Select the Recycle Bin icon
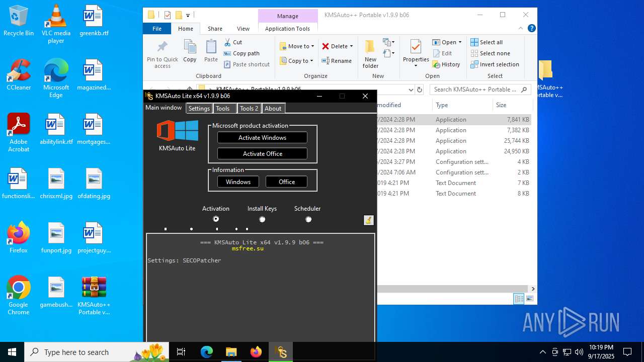This screenshot has height=362, width=644. (19, 21)
